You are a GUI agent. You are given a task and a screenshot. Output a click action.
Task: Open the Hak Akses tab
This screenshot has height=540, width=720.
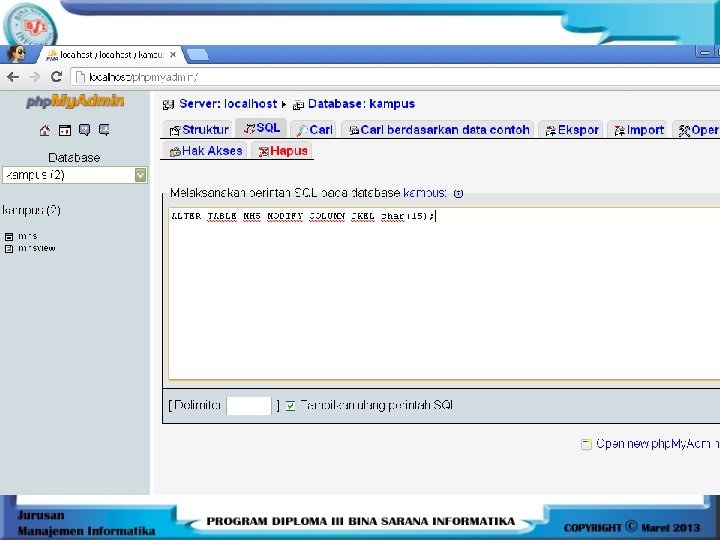click(206, 151)
